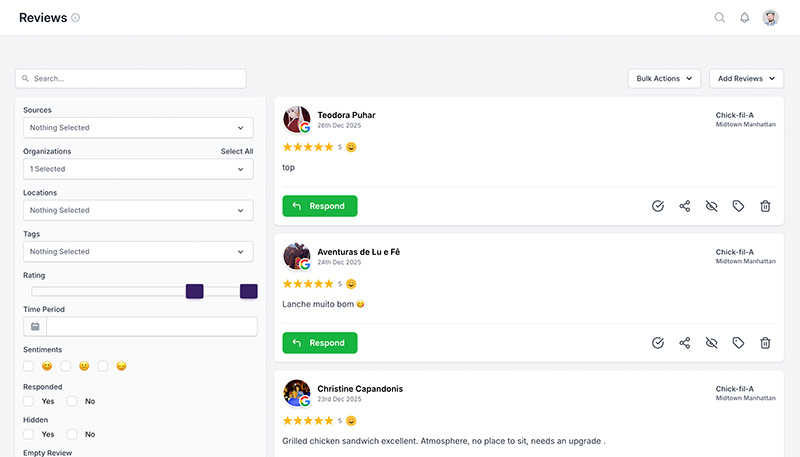The width and height of the screenshot is (800, 457).
Task: Delete the Aventuras de Lu e Fê review
Action: [765, 343]
